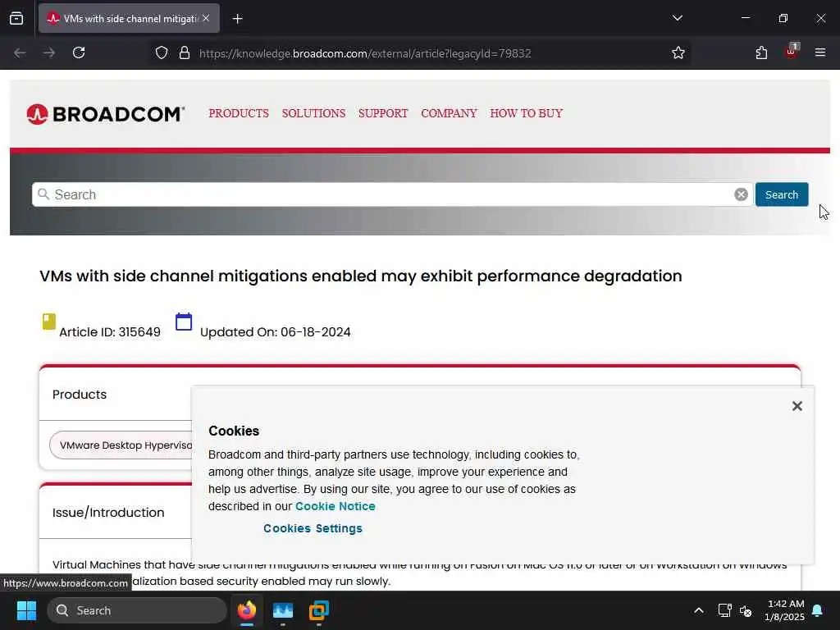840x630 pixels.
Task: Open the notifications bell icon
Action: coord(818,610)
